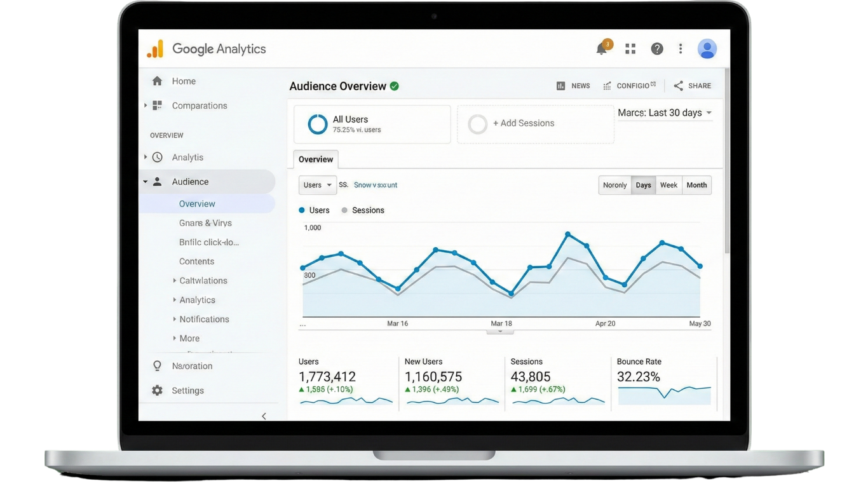Open the Google apps grid icon

point(630,48)
